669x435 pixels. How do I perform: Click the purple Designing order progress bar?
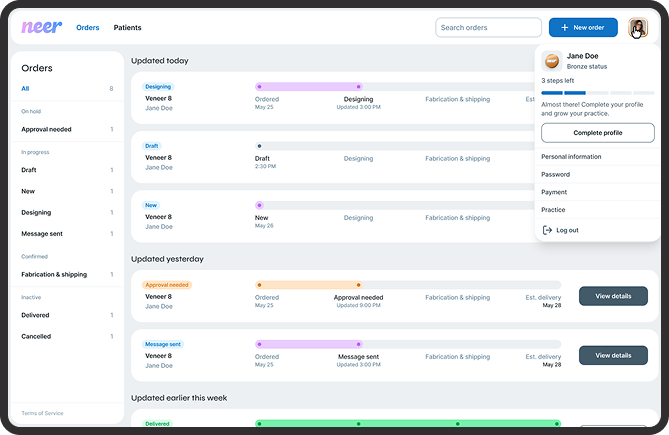(309, 87)
